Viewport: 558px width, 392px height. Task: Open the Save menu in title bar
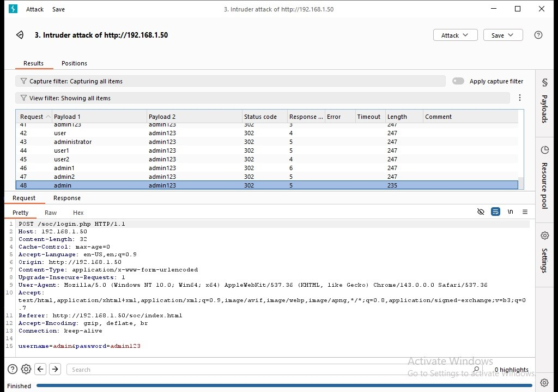pyautogui.click(x=58, y=9)
